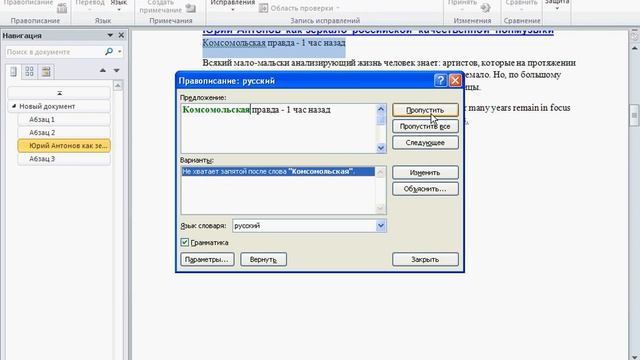Click the Поиск в документе search field
Image resolution: width=640 pixels, height=360 pixels.
pyautogui.click(x=54, y=52)
